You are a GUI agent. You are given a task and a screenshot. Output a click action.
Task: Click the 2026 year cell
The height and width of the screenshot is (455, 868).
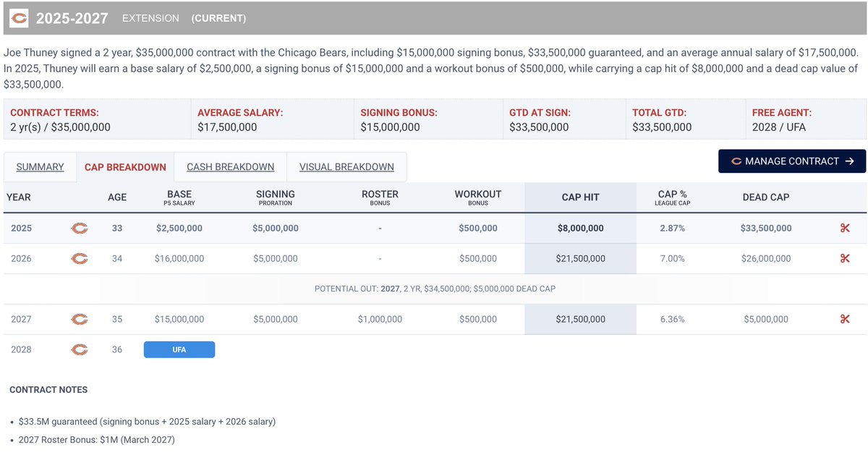click(21, 259)
